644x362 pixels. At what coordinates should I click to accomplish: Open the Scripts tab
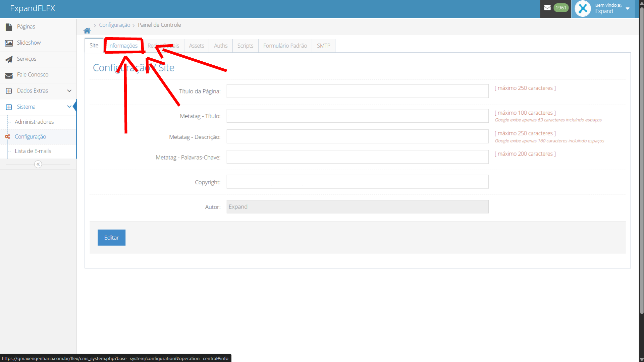[245, 46]
